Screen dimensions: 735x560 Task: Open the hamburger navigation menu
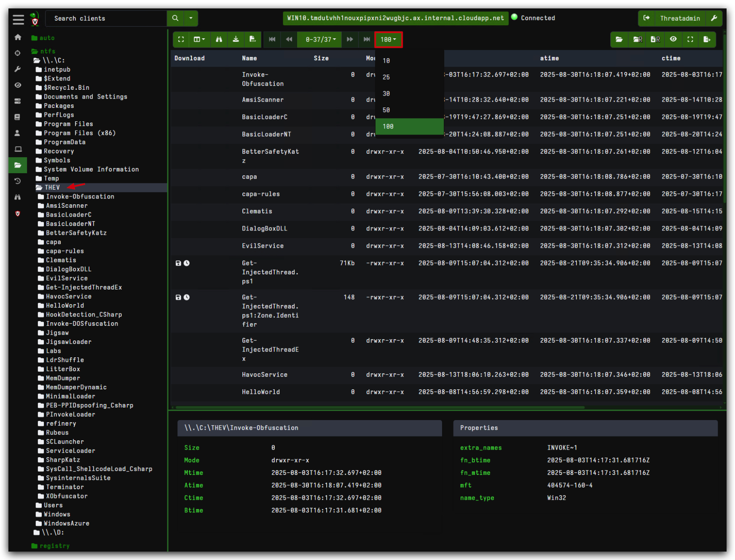(x=18, y=19)
